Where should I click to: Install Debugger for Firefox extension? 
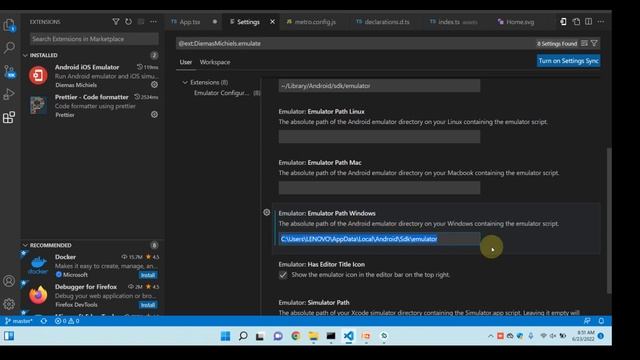(x=148, y=305)
